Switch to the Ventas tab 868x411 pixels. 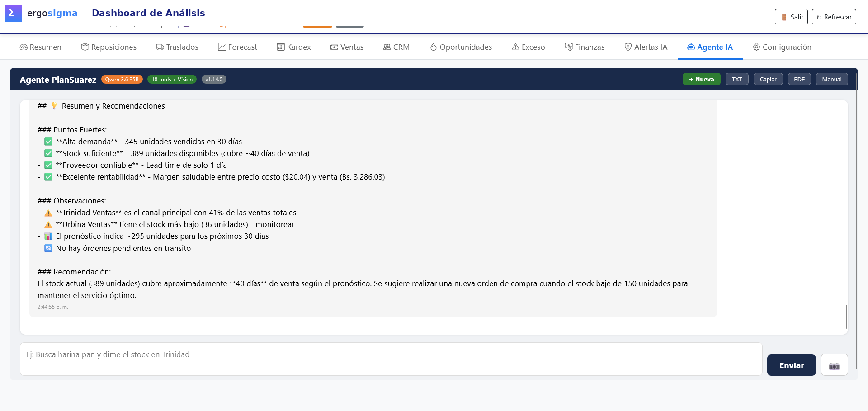click(x=347, y=47)
